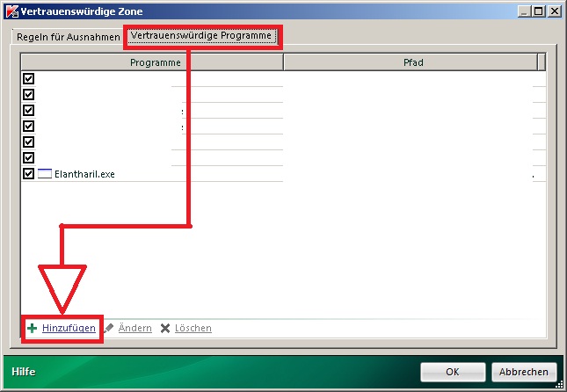Select the Vertrauenswürdige Programme tab

point(202,37)
